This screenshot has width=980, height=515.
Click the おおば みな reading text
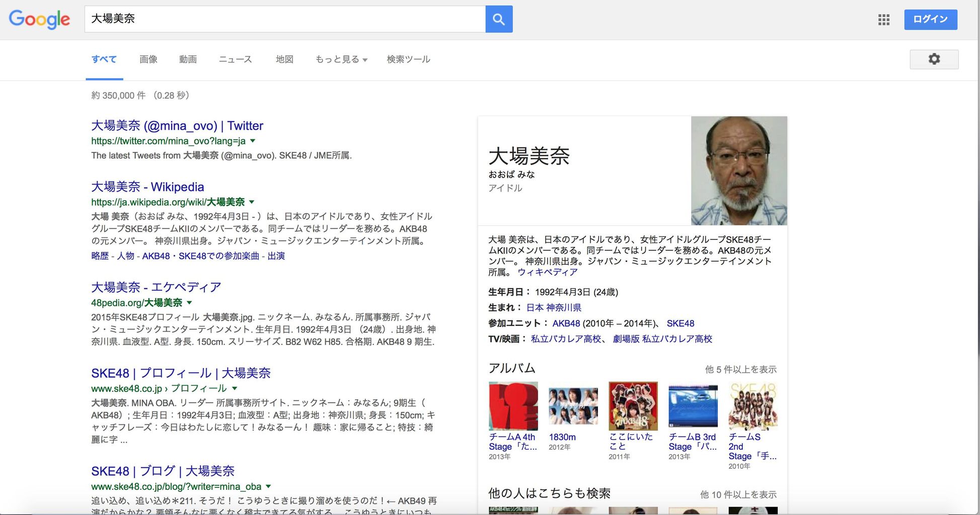coord(511,175)
